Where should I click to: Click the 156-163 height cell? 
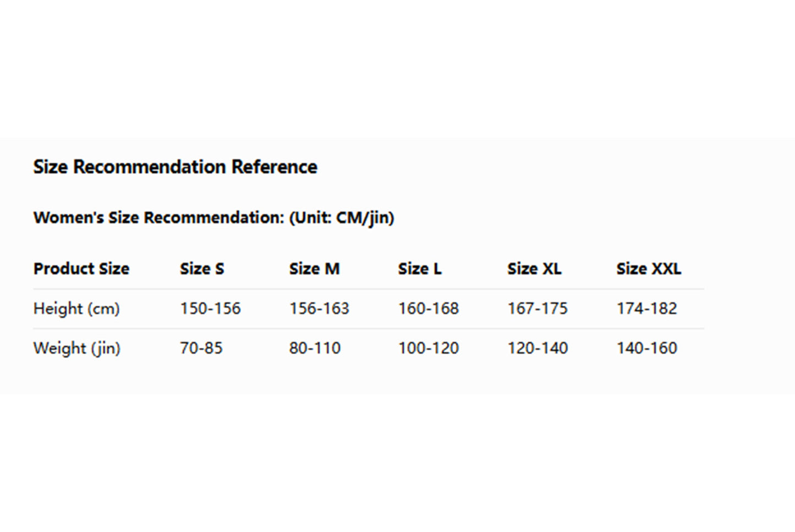click(319, 309)
